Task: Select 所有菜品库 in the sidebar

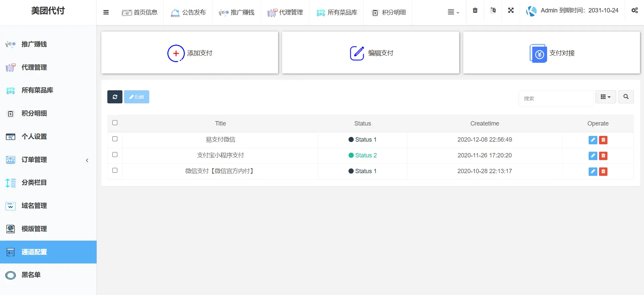Action: tap(48, 90)
